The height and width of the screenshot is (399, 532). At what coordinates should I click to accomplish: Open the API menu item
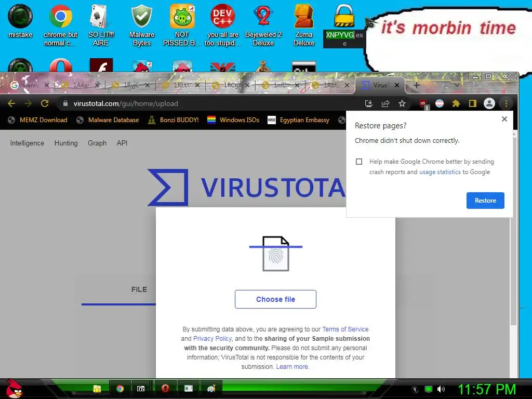[122, 143]
